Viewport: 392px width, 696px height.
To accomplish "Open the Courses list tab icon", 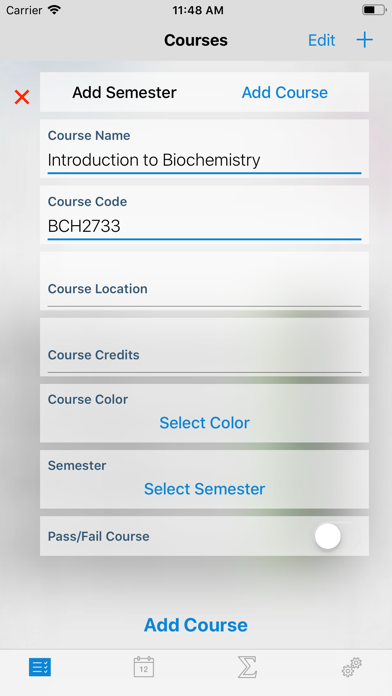I will coord(40,667).
